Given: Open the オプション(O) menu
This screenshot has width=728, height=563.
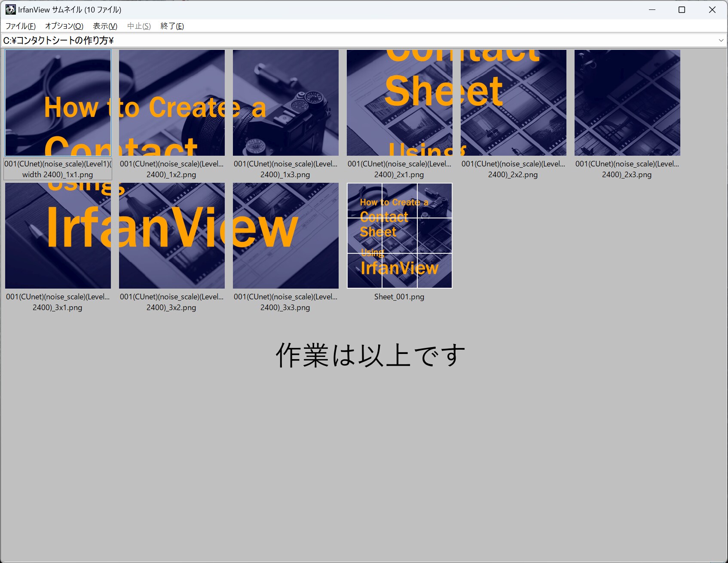Looking at the screenshot, I should 64,26.
